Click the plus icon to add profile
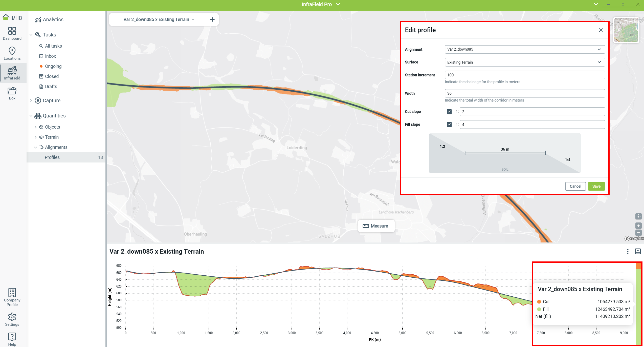 click(212, 19)
